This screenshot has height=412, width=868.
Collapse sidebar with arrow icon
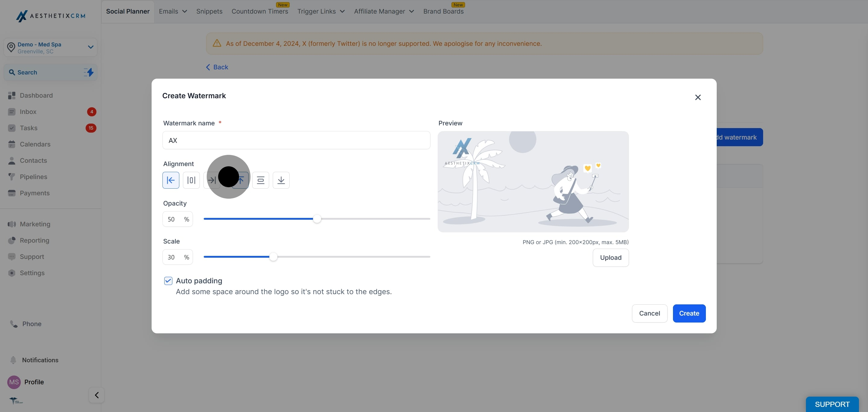[97, 395]
